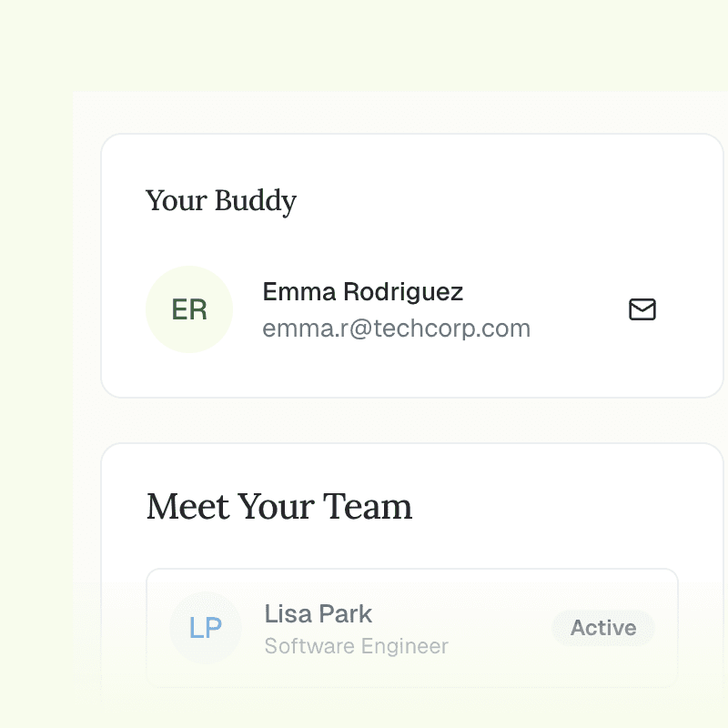Click the Active status badge
This screenshot has height=728, width=728.
click(x=602, y=628)
